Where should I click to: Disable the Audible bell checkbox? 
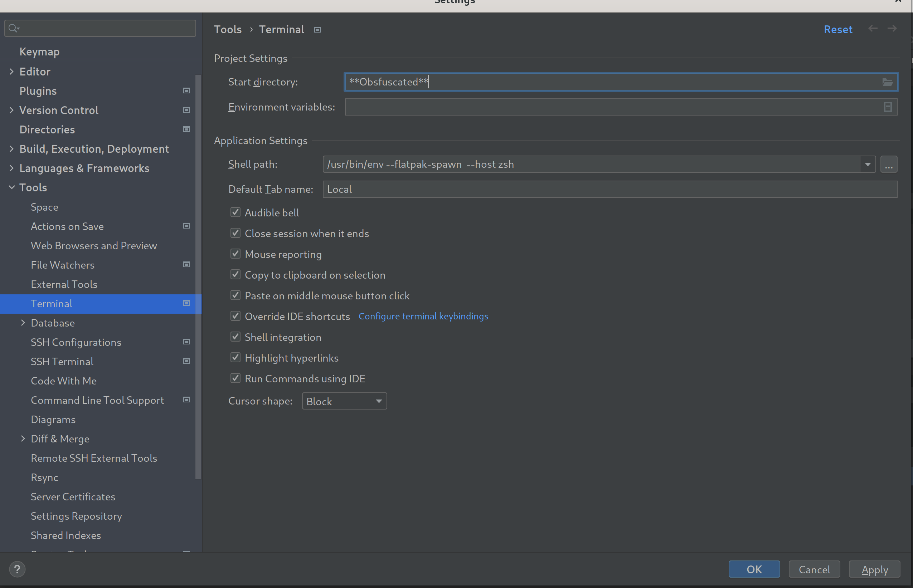pos(235,212)
